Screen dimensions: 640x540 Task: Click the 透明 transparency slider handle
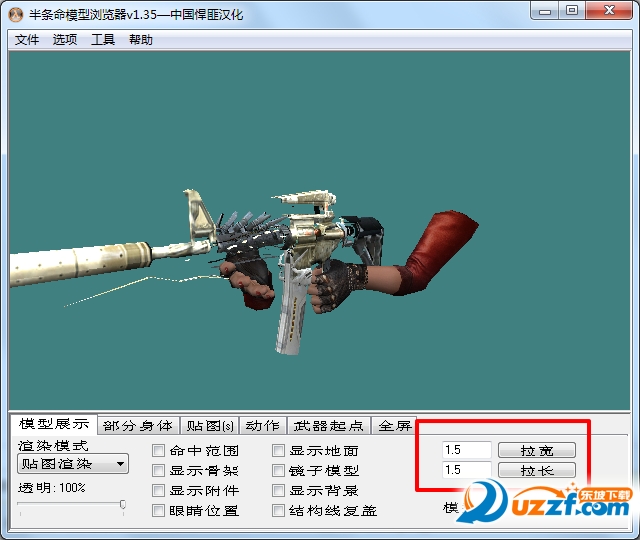pyautogui.click(x=123, y=505)
